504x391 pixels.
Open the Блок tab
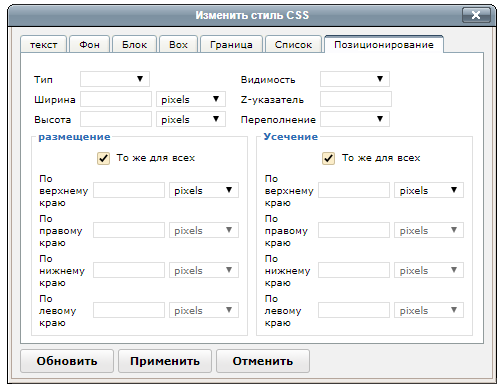point(134,44)
